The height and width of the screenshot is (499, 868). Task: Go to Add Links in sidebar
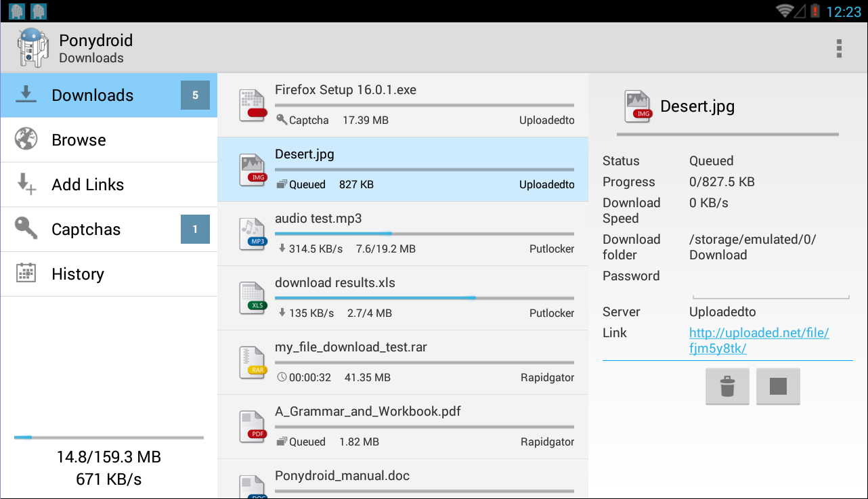pyautogui.click(x=109, y=185)
